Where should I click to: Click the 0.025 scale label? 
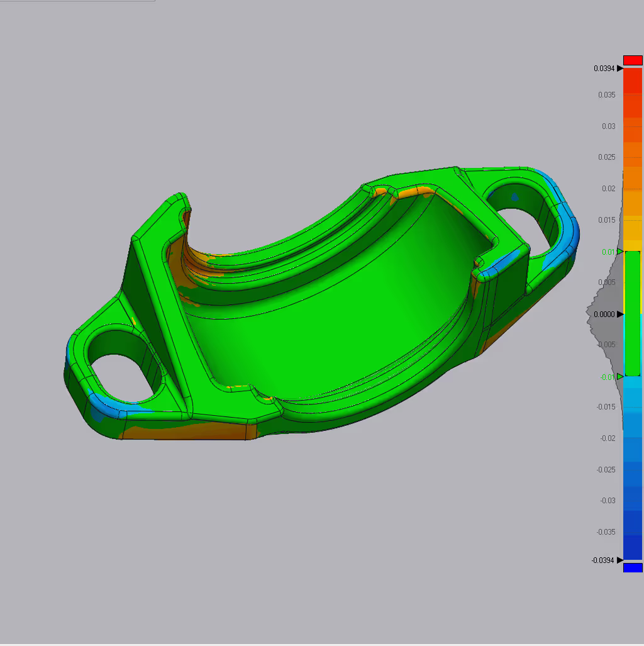(606, 157)
